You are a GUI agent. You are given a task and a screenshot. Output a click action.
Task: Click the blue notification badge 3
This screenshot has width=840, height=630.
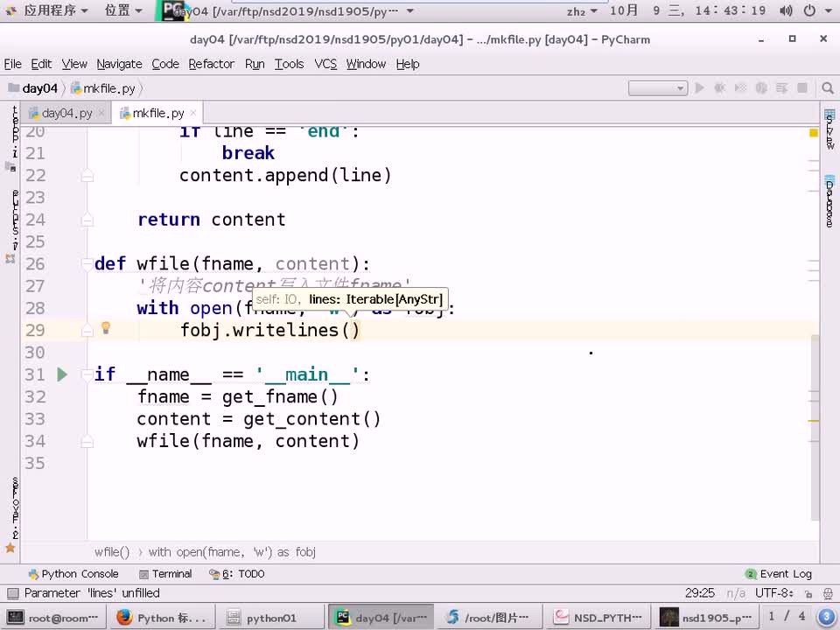(826, 617)
